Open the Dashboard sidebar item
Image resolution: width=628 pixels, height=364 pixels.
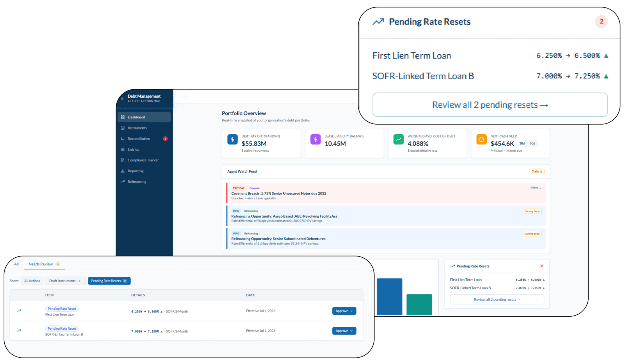pos(144,117)
